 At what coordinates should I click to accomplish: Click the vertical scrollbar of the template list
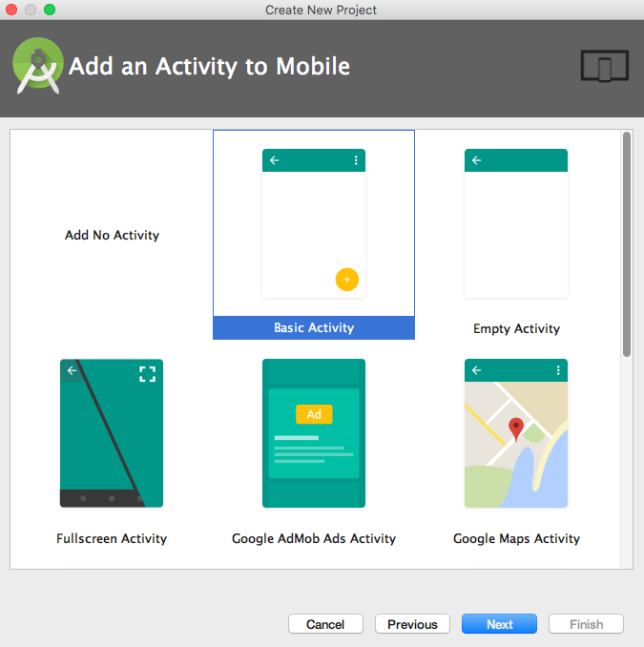point(627,244)
